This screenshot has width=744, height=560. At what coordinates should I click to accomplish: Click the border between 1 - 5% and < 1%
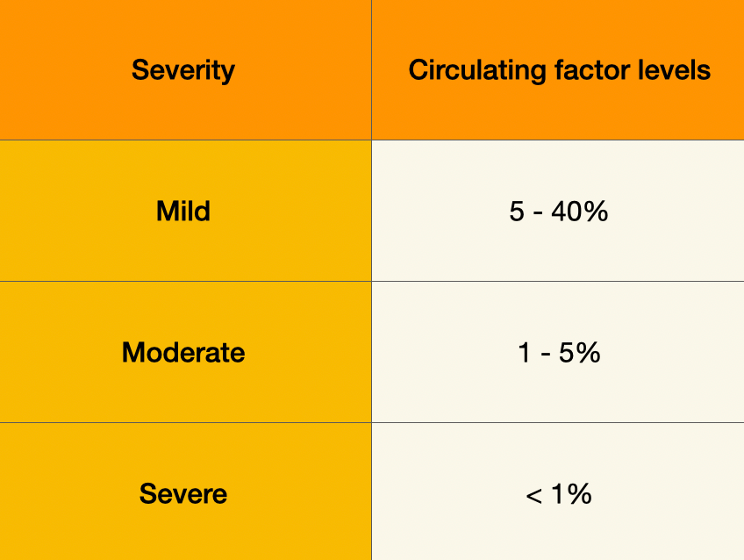[558, 423]
